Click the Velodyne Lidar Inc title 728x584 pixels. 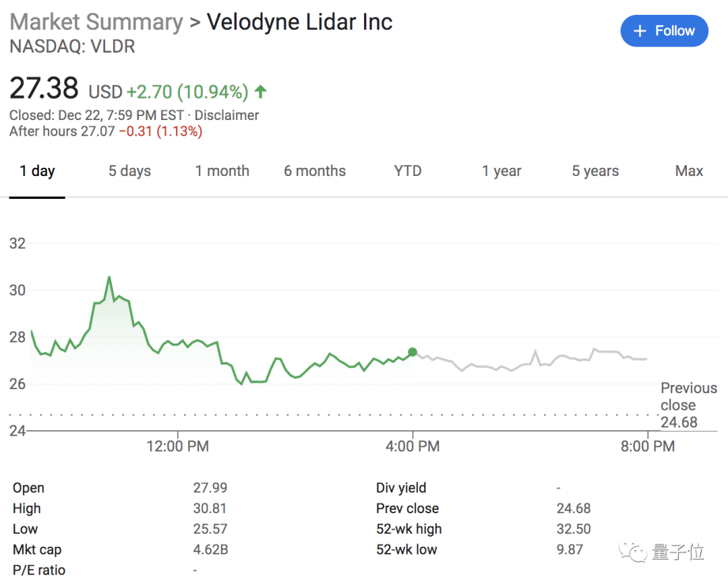point(299,22)
